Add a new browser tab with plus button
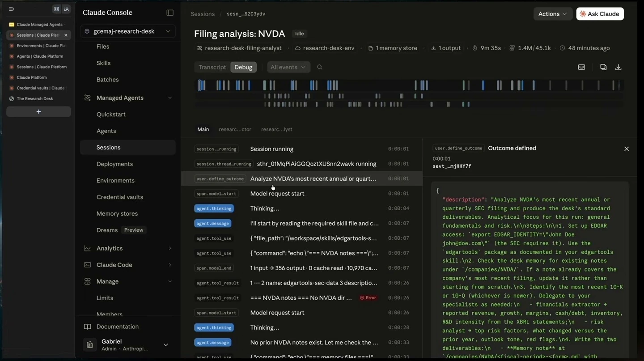The height and width of the screenshot is (361, 644). [x=38, y=111]
